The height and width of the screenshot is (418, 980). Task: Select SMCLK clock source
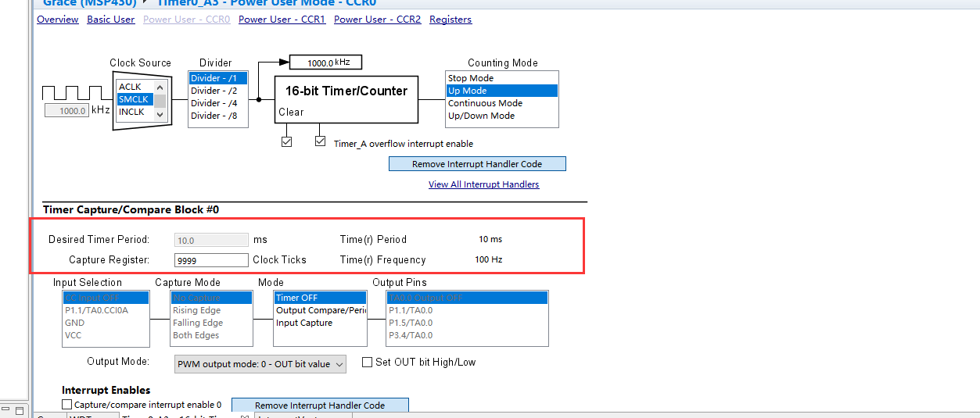[x=135, y=99]
